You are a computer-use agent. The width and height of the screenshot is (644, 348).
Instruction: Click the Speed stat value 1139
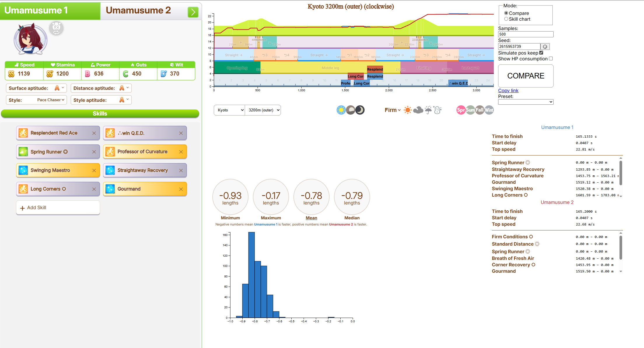tap(24, 74)
